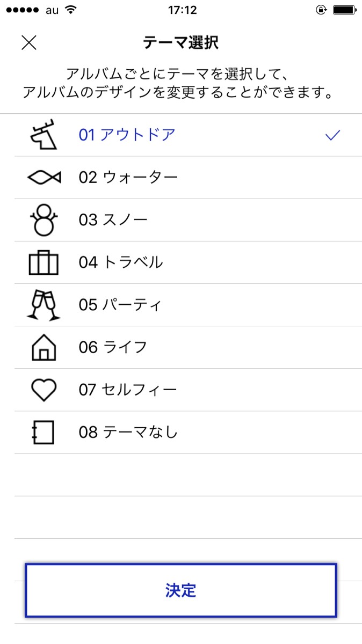Viewport: 362px width, 644px height.
Task: Close the theme selection screen
Action: coord(28,43)
